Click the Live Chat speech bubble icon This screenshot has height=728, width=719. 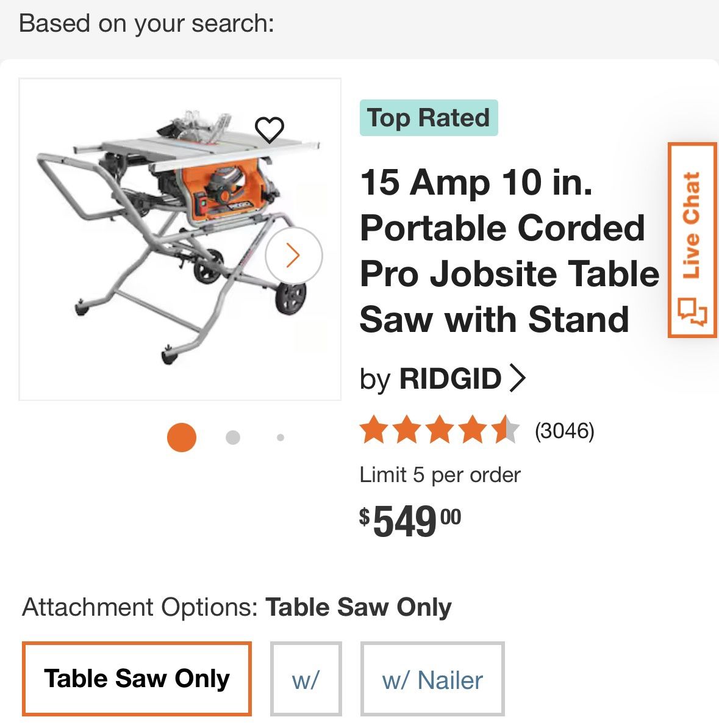coord(692,311)
